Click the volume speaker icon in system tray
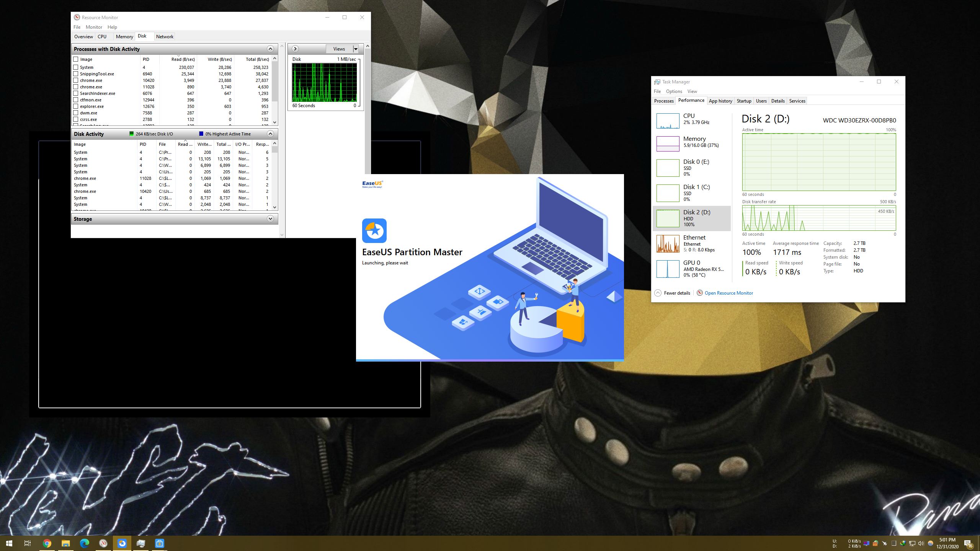Viewport: 980px width, 551px height. (921, 543)
